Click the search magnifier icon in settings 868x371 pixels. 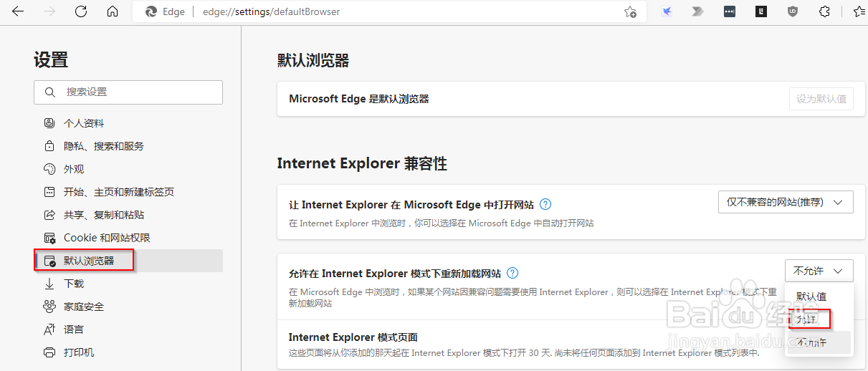coord(49,92)
